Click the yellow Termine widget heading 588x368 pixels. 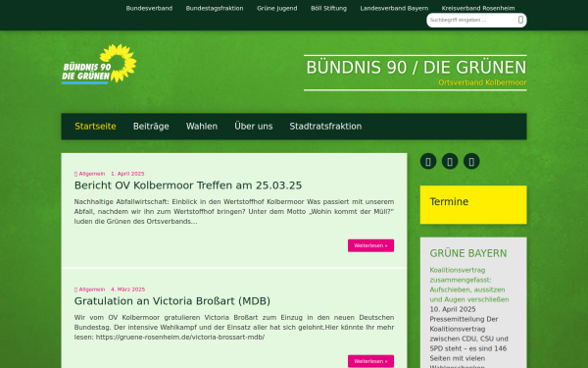coord(449,202)
